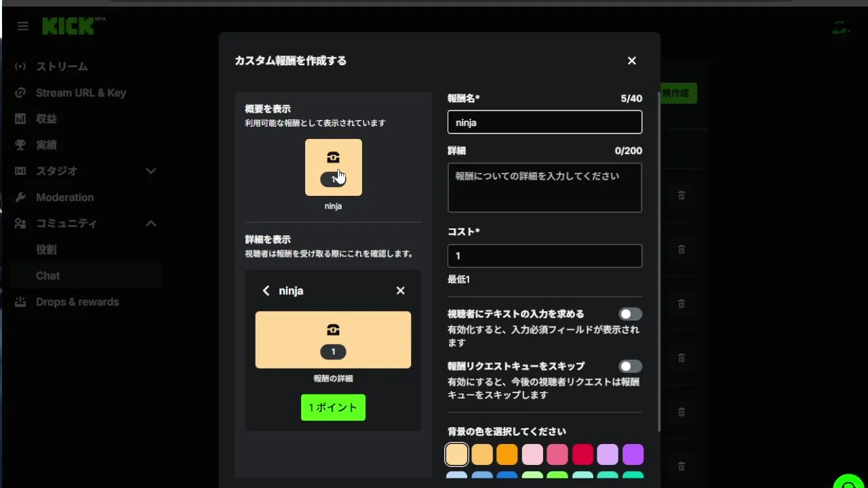Click the bottom trash icon behind the dialog
868x488 pixels.
(682, 466)
